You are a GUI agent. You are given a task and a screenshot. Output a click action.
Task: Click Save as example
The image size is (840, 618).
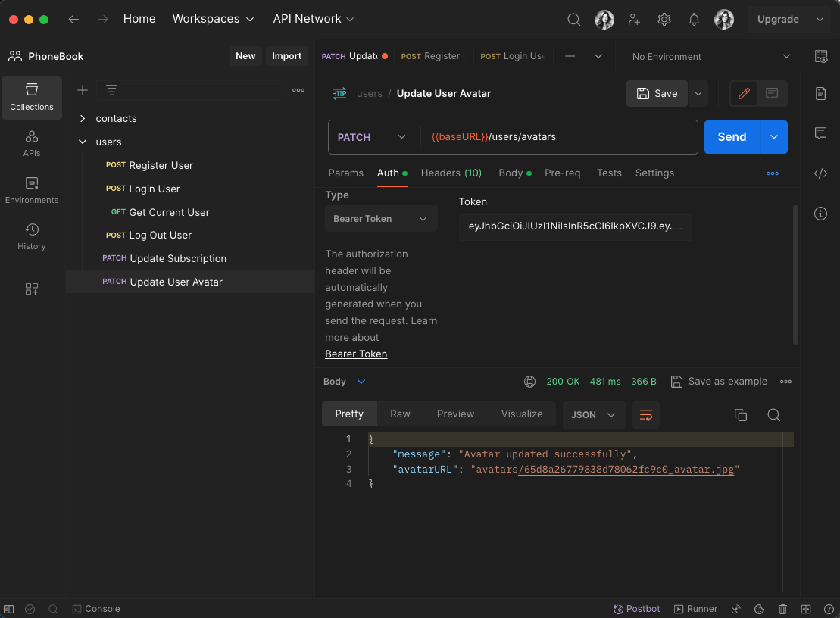[719, 382]
